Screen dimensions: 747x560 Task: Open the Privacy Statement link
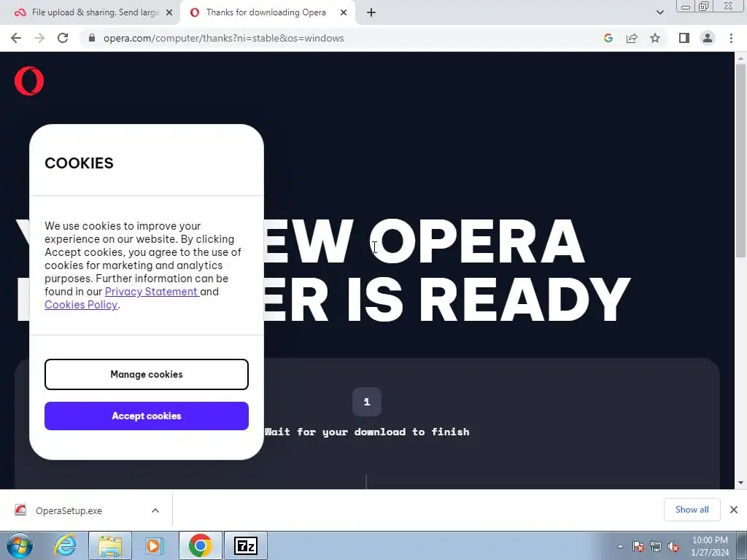coord(151,292)
